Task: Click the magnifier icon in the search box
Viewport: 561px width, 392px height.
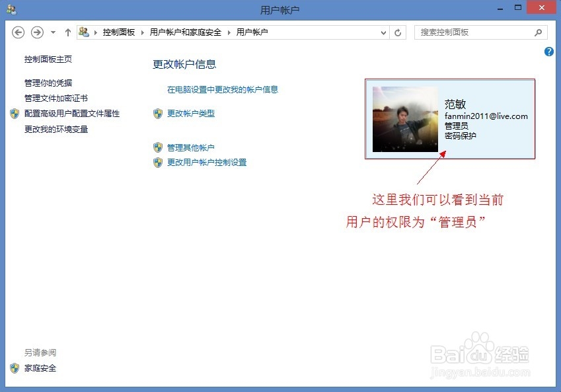Action: [539, 32]
